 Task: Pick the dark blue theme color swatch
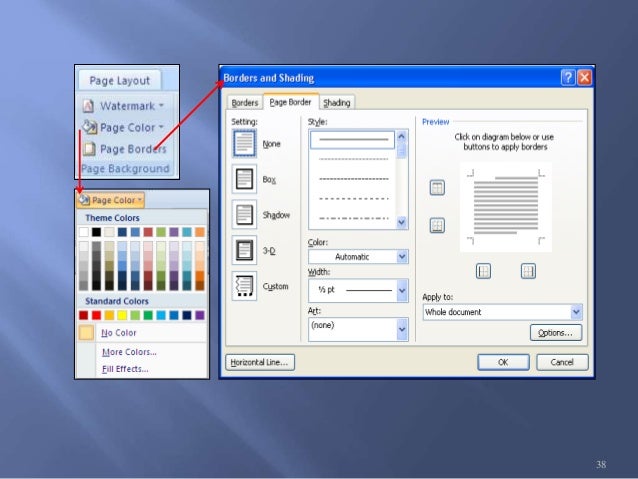122,232
